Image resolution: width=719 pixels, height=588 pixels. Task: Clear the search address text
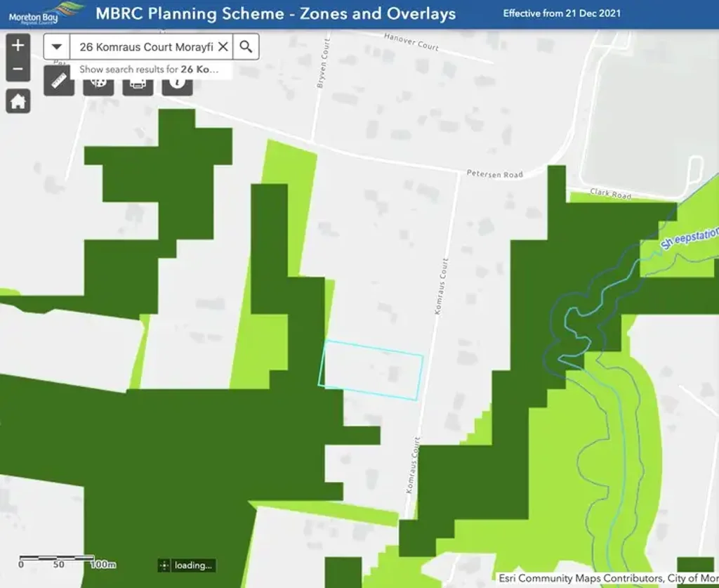click(223, 47)
